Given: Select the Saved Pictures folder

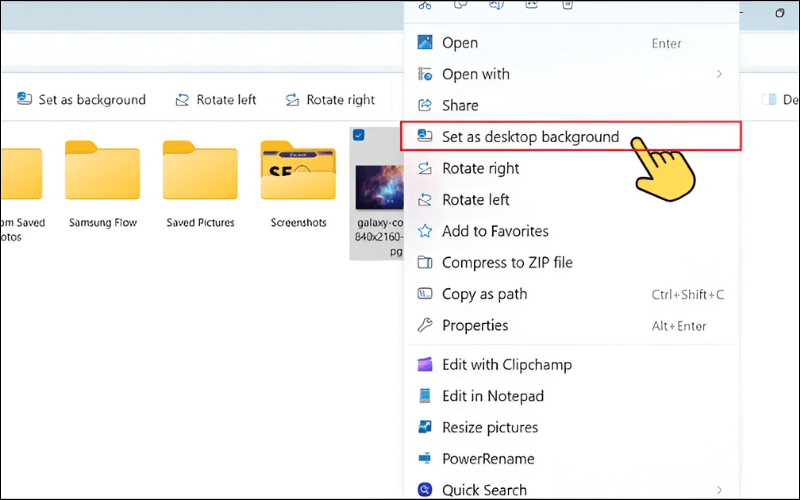Looking at the screenshot, I should (x=200, y=184).
